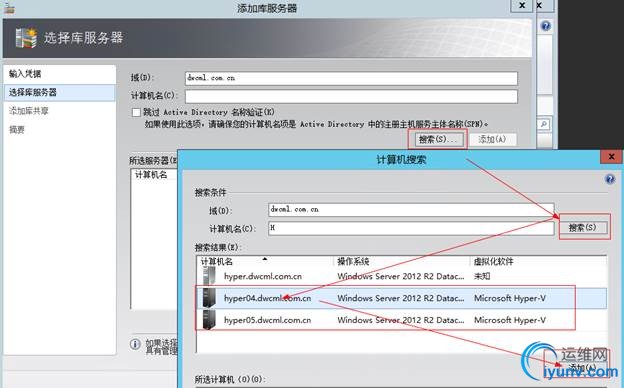
Task: Click Microsoft Hyper-V in the hyper05 row
Action: 510,320
